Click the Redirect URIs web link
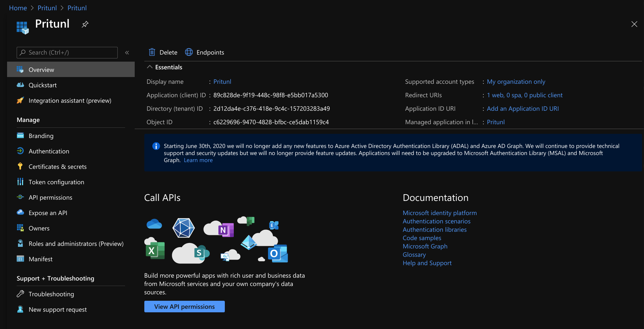This screenshot has height=329, width=644. click(x=524, y=95)
